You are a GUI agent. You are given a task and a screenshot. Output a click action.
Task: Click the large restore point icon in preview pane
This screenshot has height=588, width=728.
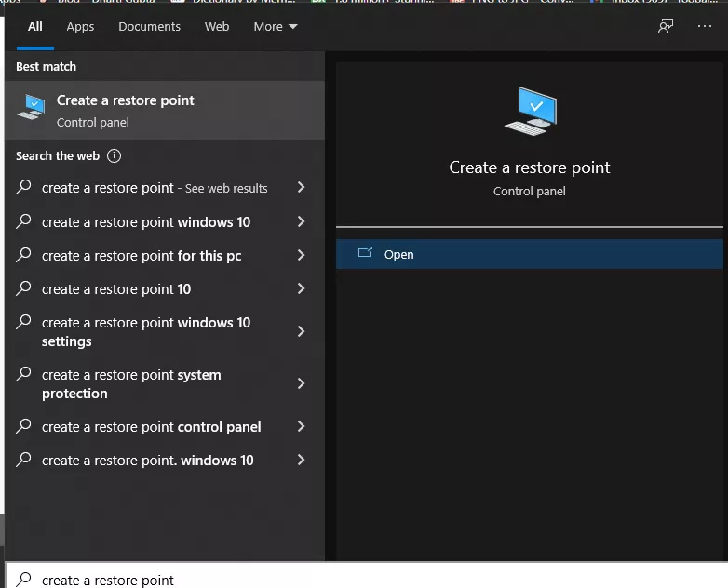529,111
